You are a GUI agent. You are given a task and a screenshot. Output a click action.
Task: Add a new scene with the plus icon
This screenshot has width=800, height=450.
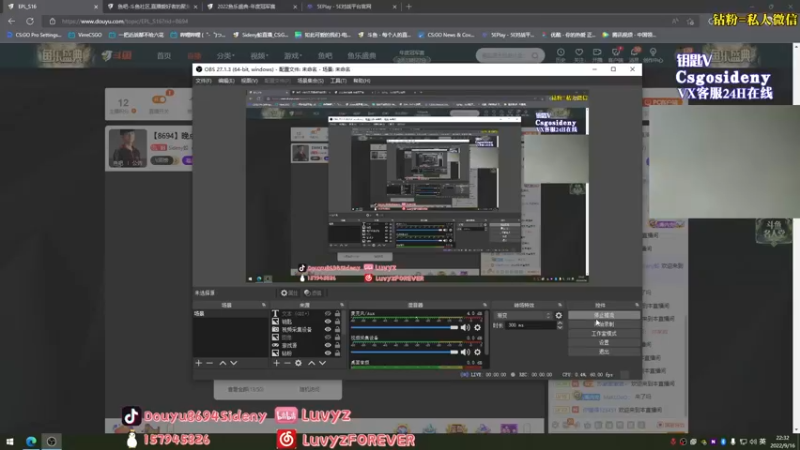198,363
